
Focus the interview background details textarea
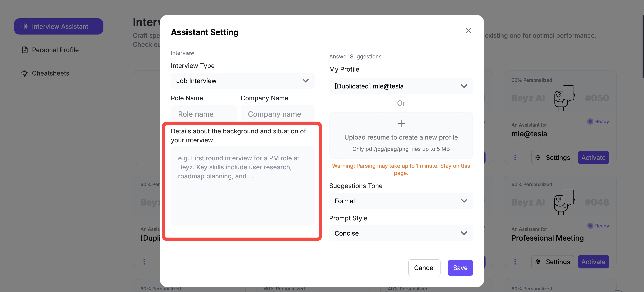pos(242,186)
